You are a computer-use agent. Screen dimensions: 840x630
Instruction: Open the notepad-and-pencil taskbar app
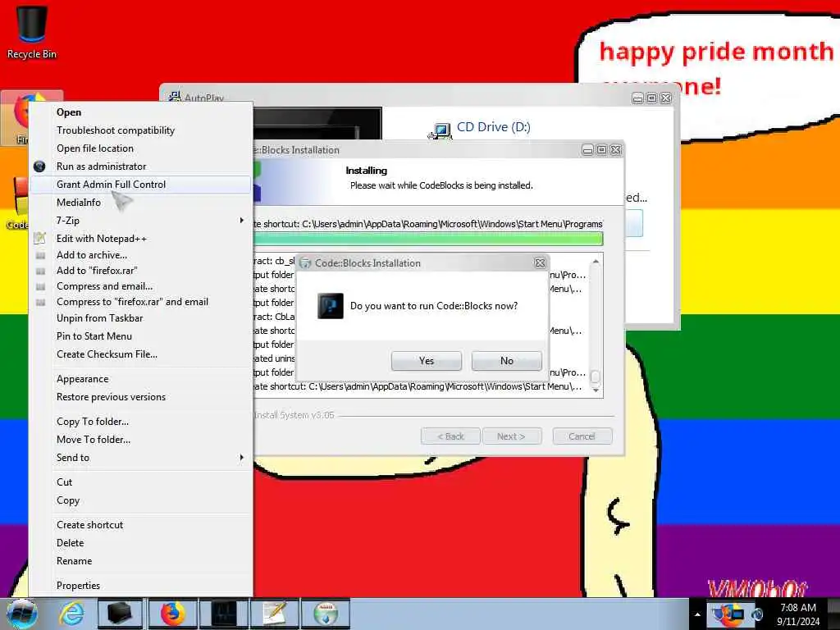276,614
